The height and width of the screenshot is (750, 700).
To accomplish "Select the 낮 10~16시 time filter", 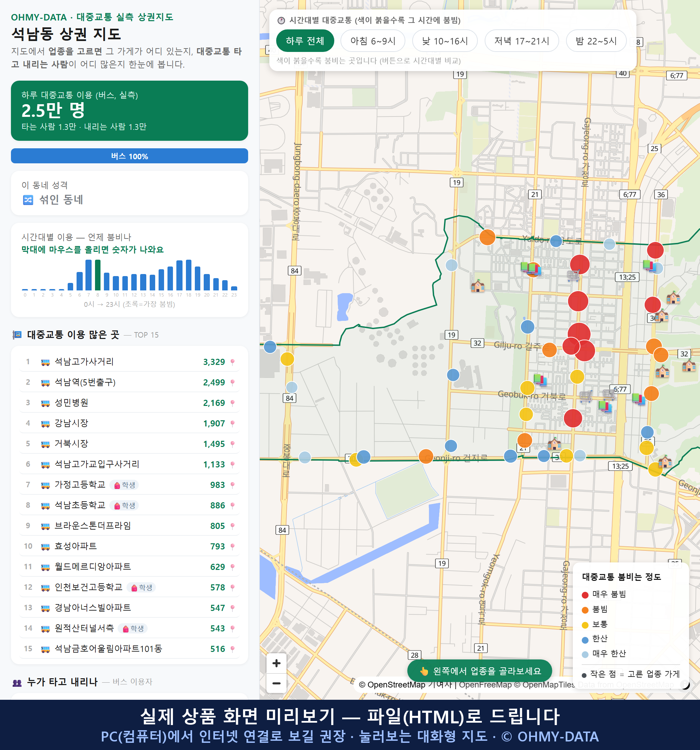I will coord(445,41).
